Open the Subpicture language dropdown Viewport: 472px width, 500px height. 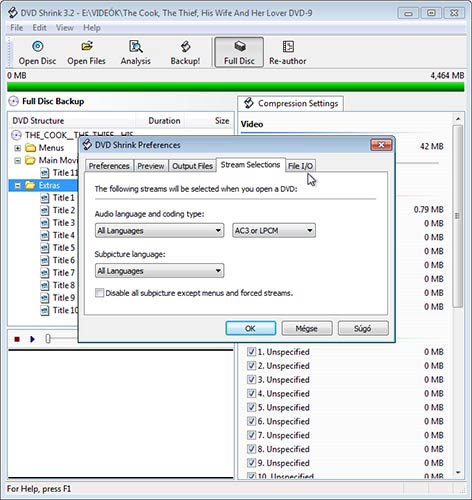coord(159,271)
